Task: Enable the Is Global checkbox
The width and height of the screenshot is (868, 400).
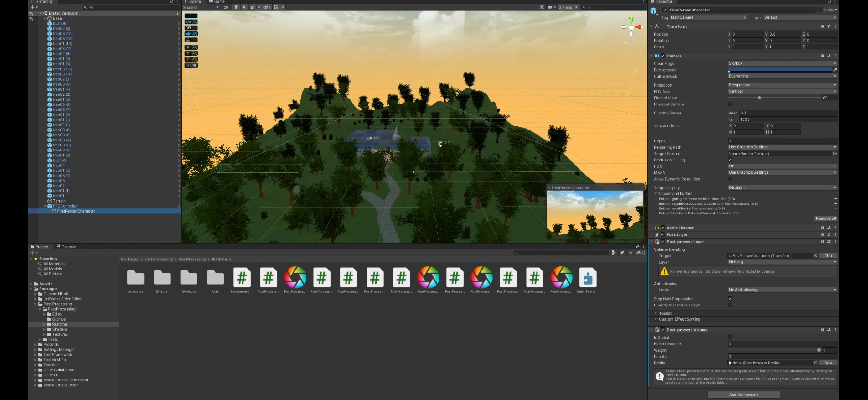Action: (x=730, y=338)
